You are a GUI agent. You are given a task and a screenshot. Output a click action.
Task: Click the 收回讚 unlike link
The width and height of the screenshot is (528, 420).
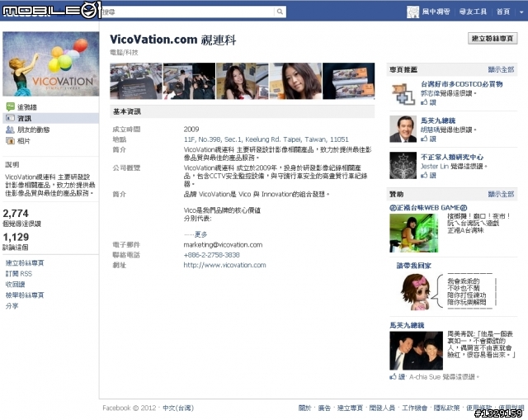(x=15, y=285)
